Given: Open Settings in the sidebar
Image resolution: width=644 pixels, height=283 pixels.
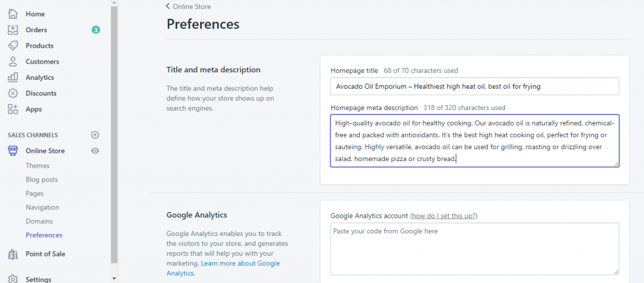Looking at the screenshot, I should pos(38,279).
